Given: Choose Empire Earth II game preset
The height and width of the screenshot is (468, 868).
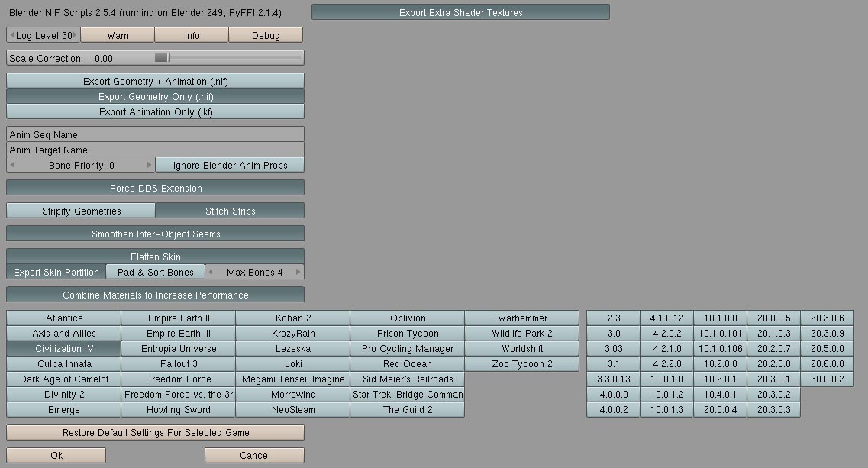Looking at the screenshot, I should pyautogui.click(x=178, y=318).
